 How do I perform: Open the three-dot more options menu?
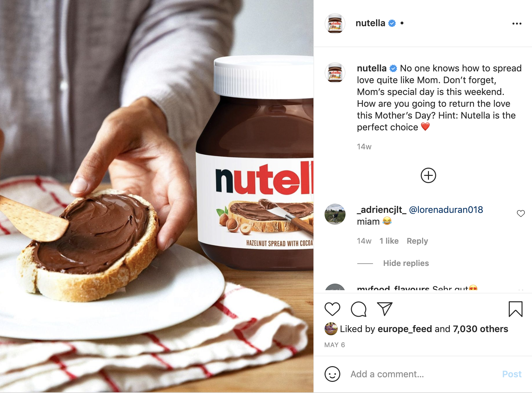pos(517,24)
